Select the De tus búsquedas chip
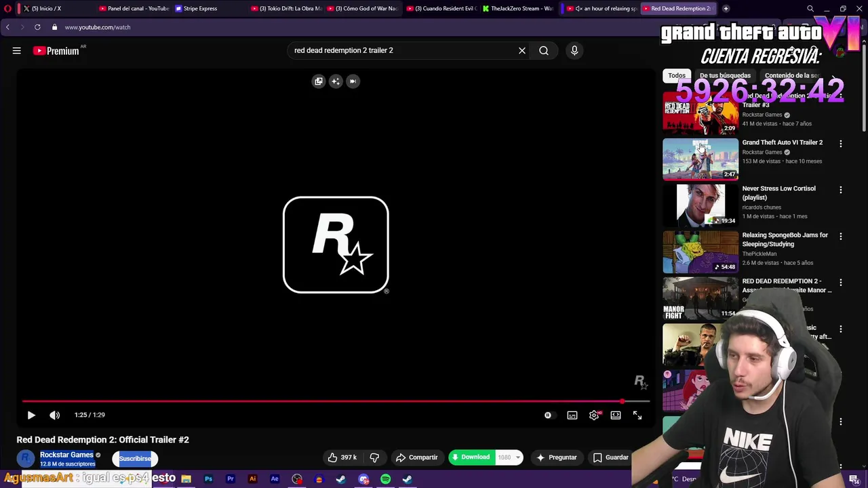Image resolution: width=868 pixels, height=488 pixels. click(x=725, y=75)
